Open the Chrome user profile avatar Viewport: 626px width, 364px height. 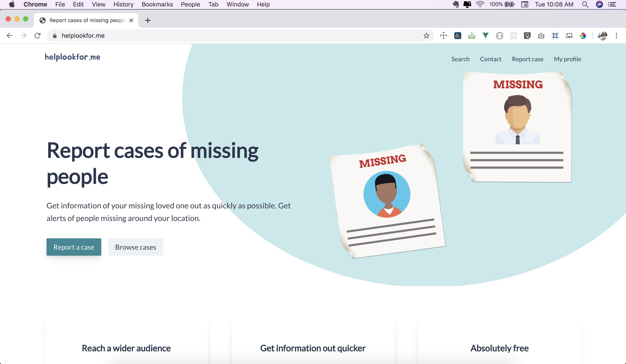[x=602, y=36]
